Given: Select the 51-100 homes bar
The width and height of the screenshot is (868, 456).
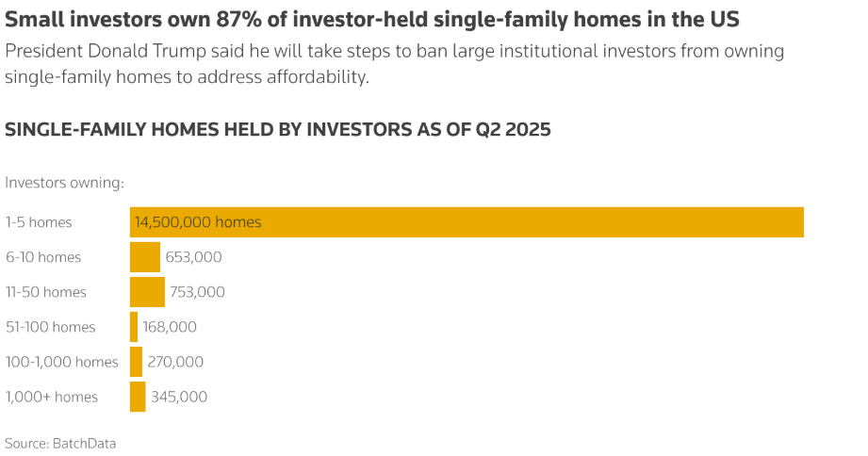Looking at the screenshot, I should coord(134,327).
